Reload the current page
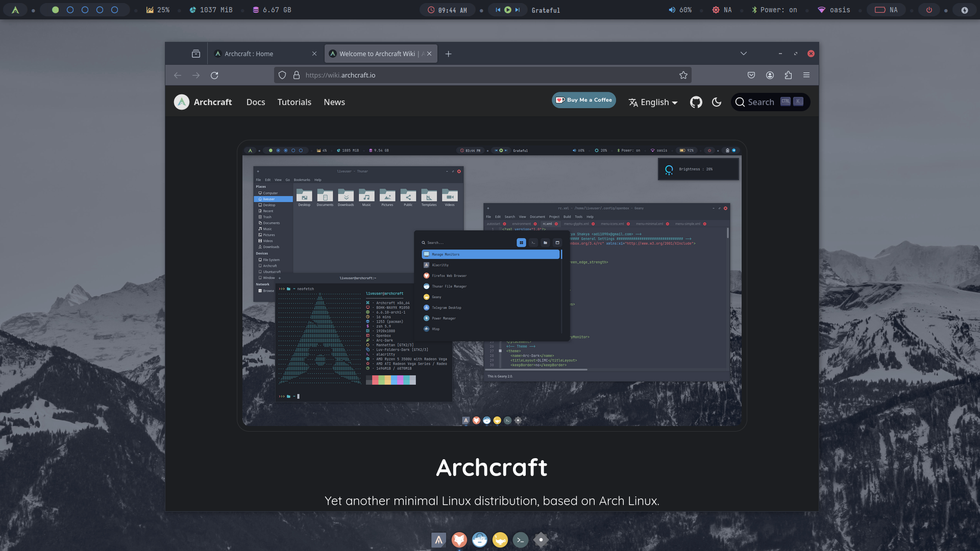 coord(214,75)
